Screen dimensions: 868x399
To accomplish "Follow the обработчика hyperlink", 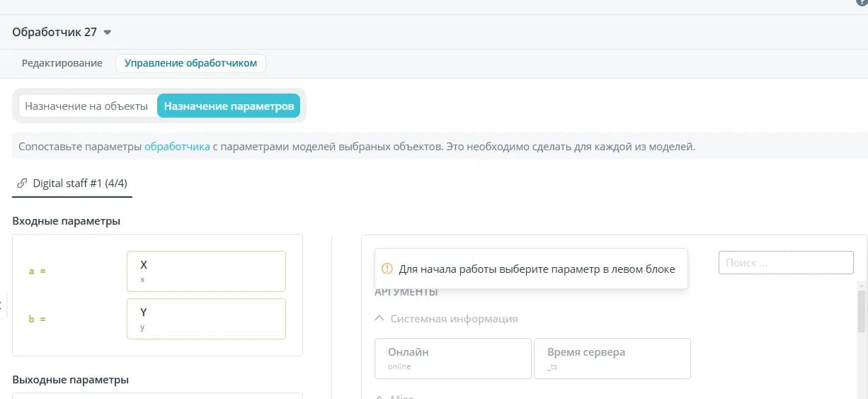I will (177, 147).
